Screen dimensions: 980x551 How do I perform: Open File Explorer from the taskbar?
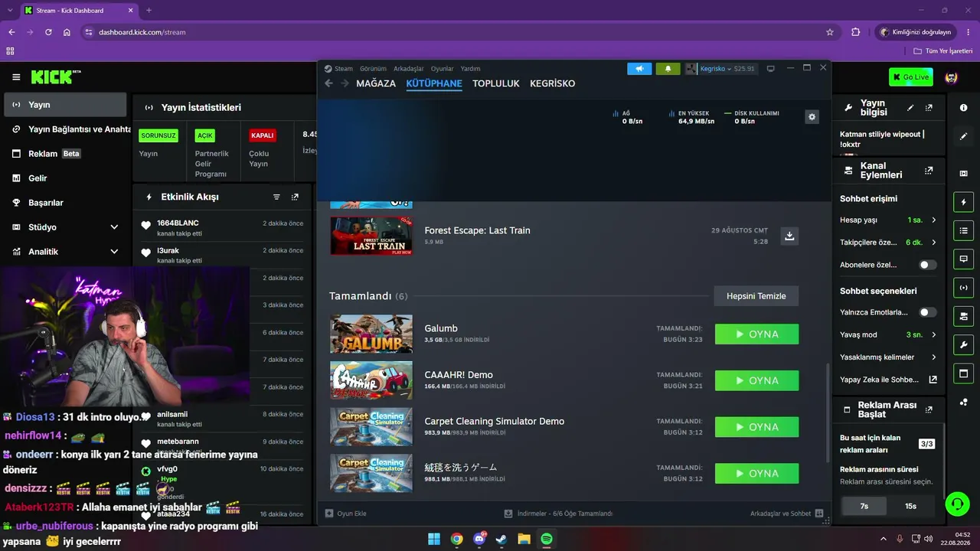(x=524, y=539)
